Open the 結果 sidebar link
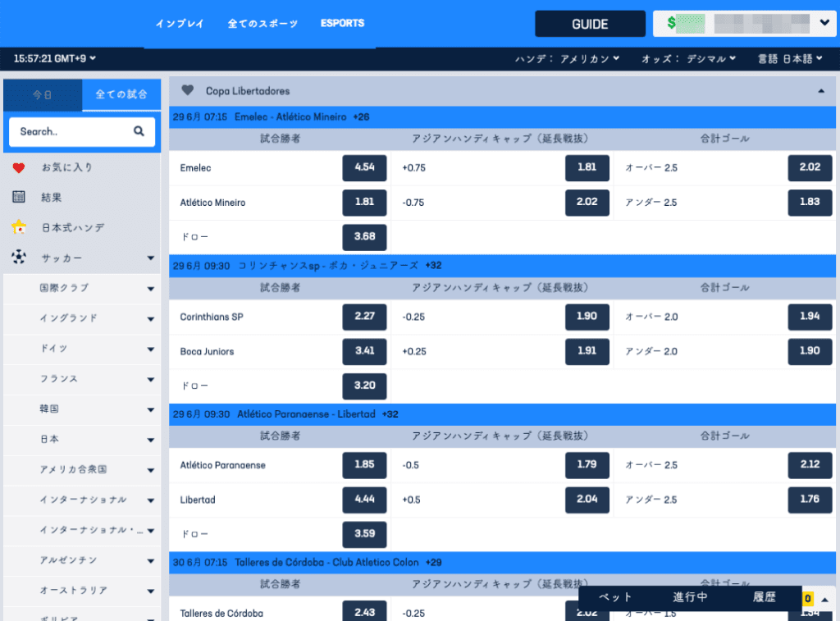The height and width of the screenshot is (621, 840). click(52, 197)
